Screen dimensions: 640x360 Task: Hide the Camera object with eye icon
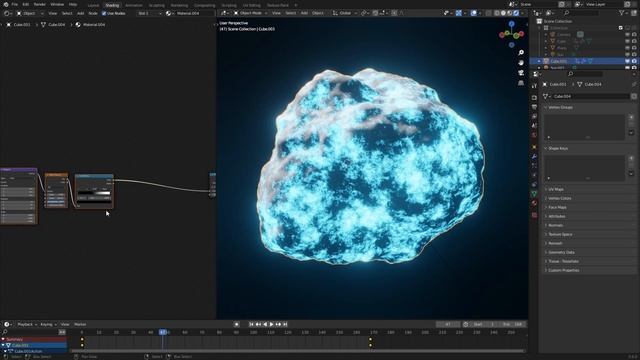coord(628,35)
